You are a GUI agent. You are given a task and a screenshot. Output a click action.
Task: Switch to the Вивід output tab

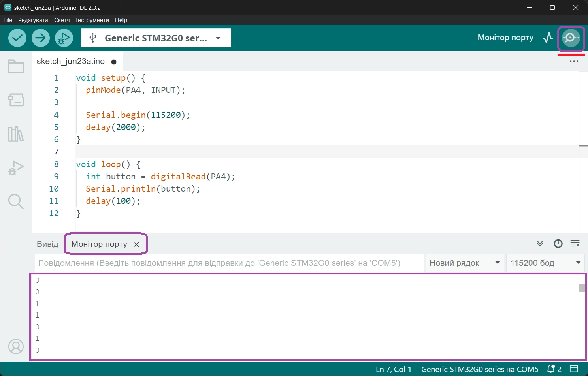click(47, 244)
